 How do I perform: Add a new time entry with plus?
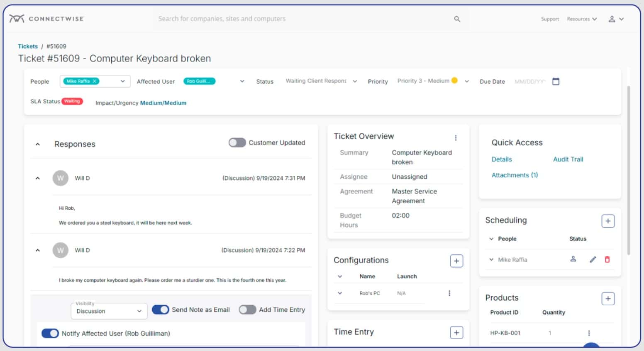point(456,332)
